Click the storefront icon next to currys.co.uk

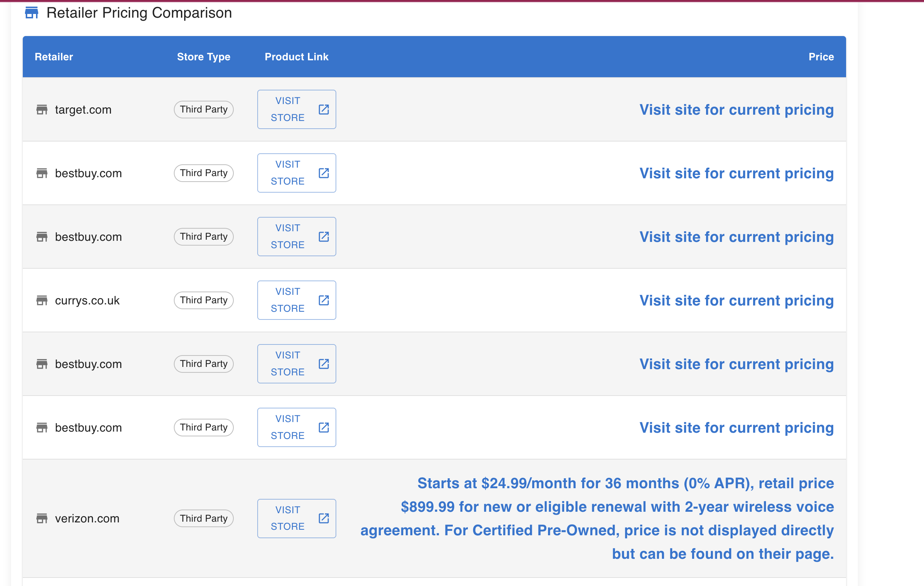42,300
